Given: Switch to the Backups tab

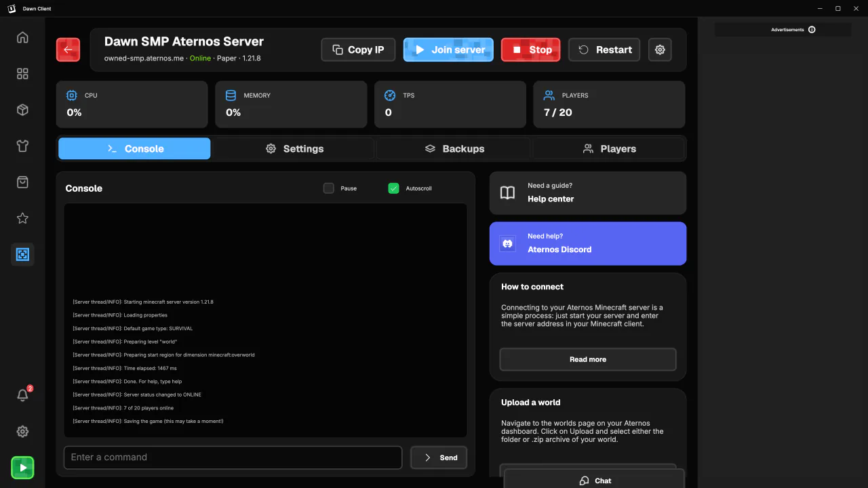Looking at the screenshot, I should tap(454, 148).
